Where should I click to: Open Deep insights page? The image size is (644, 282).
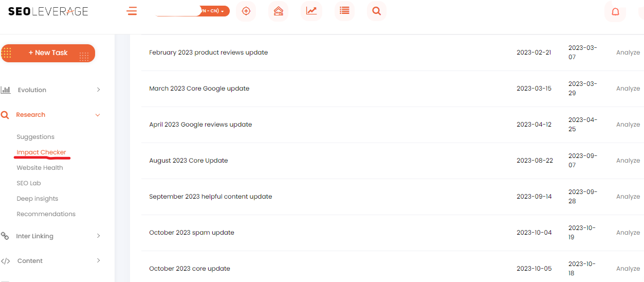coord(38,199)
